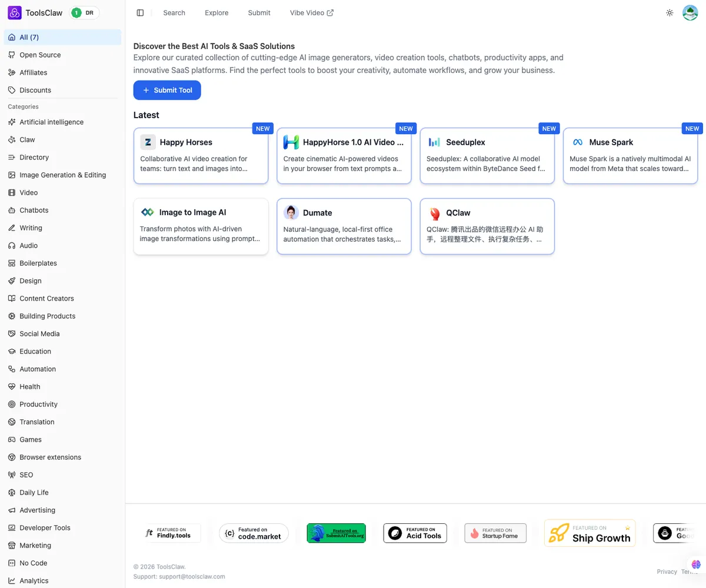Open the Featured on Ship Growth badge

point(590,533)
